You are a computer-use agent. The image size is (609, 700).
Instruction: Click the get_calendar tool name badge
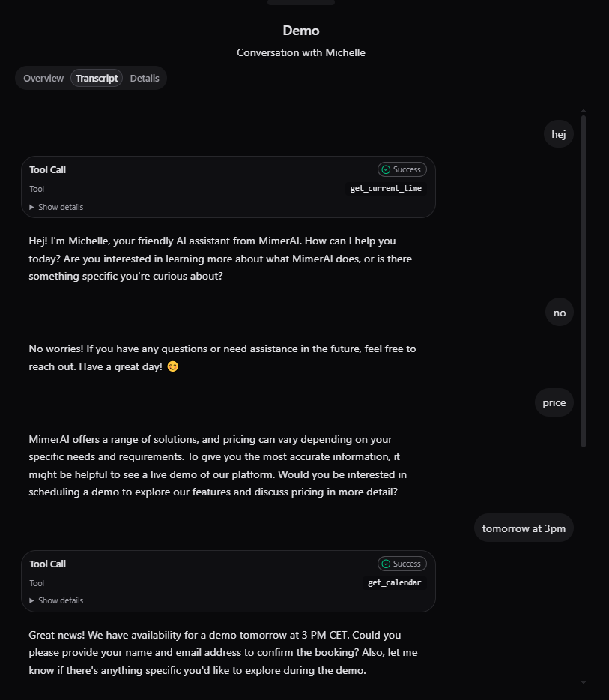pyautogui.click(x=395, y=583)
